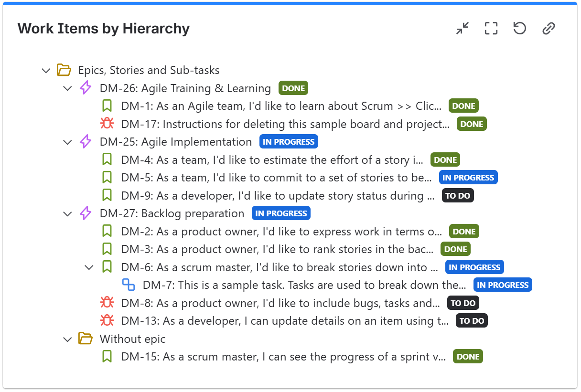The image size is (581, 392).
Task: Click the folder icon for Without epic
Action: [x=86, y=339]
